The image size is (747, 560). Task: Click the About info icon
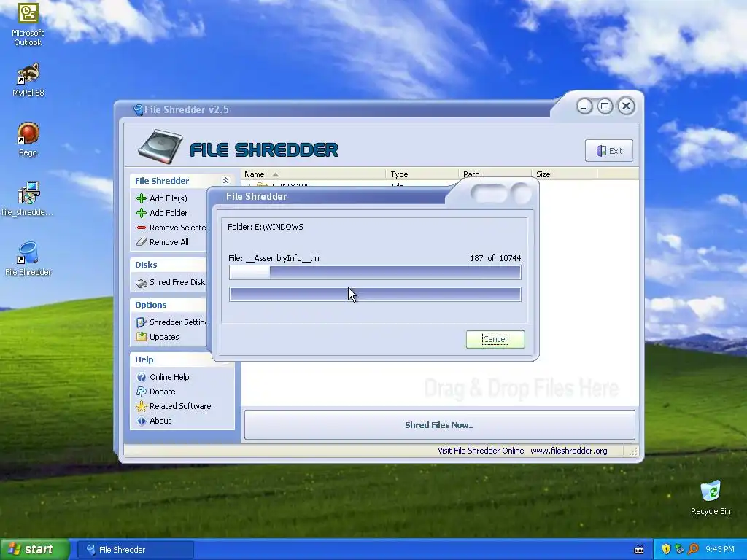pos(142,421)
